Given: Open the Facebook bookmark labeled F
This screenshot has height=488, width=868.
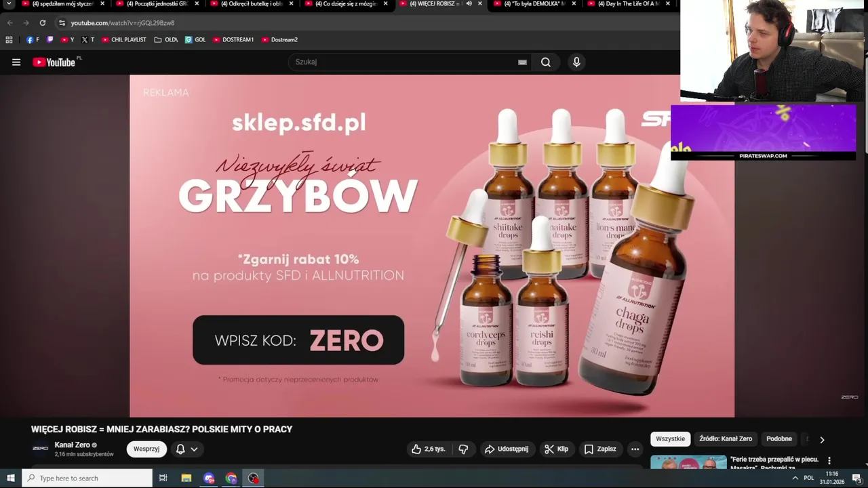Looking at the screenshot, I should (33, 40).
